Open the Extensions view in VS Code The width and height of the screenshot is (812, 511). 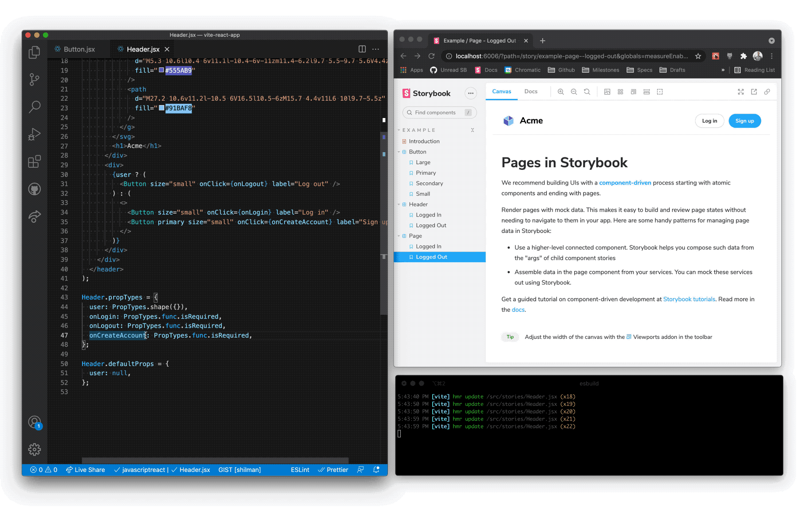[x=34, y=161]
